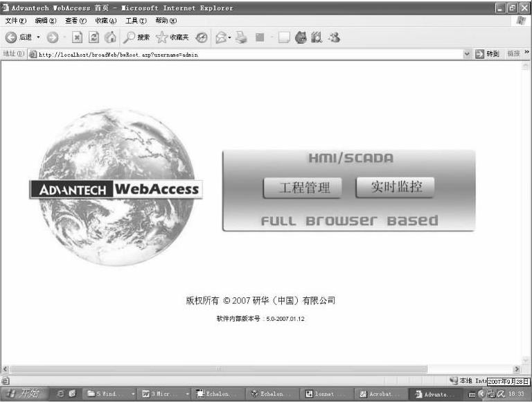Image resolution: width=532 pixels, height=402 pixels.
Task: Click the version text 5.0-2007.01.12
Action: coord(285,319)
